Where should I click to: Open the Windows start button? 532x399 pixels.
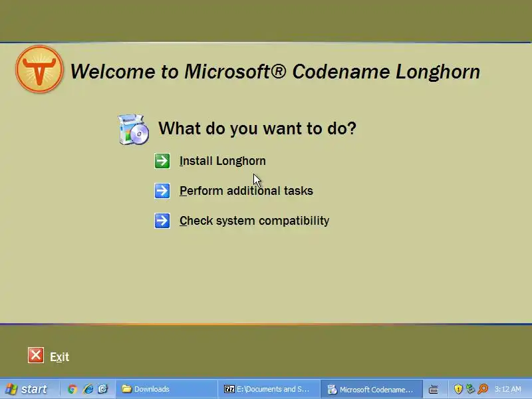click(27, 389)
